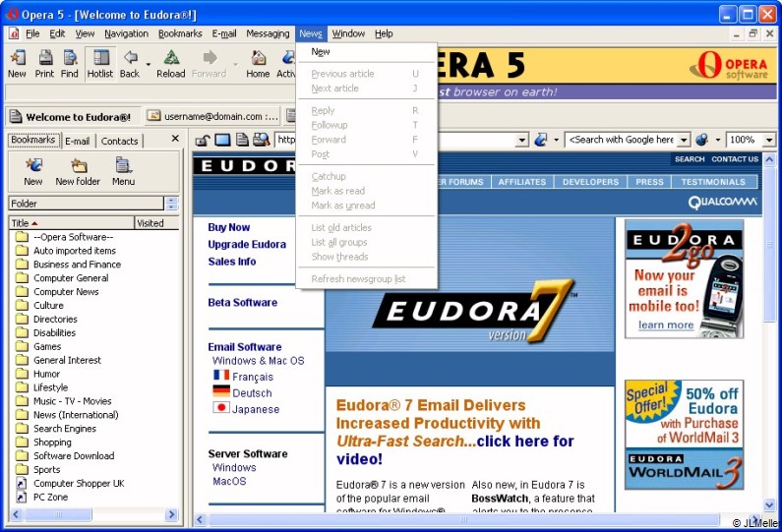Open the Navigation menu

[x=126, y=33]
